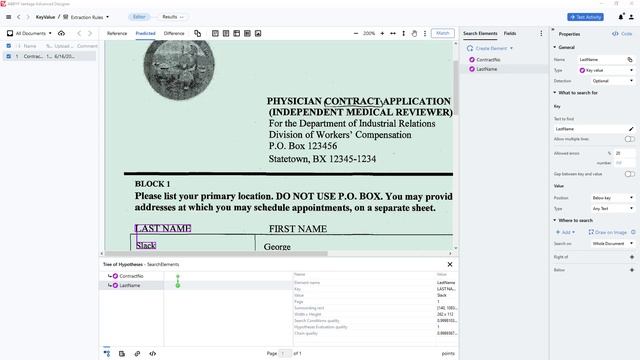Screen dimensions: 640x360
Task: Click the image view icon in viewer toolbar
Action: pyautogui.click(x=258, y=33)
